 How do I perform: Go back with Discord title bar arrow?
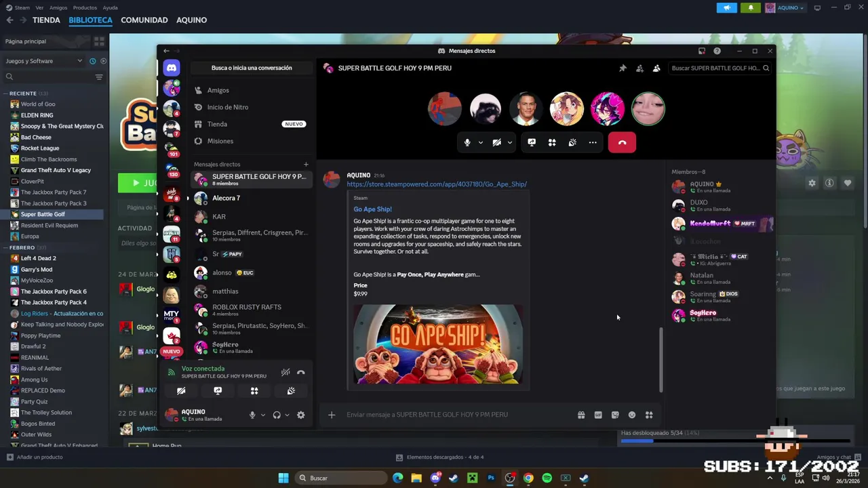tap(166, 51)
